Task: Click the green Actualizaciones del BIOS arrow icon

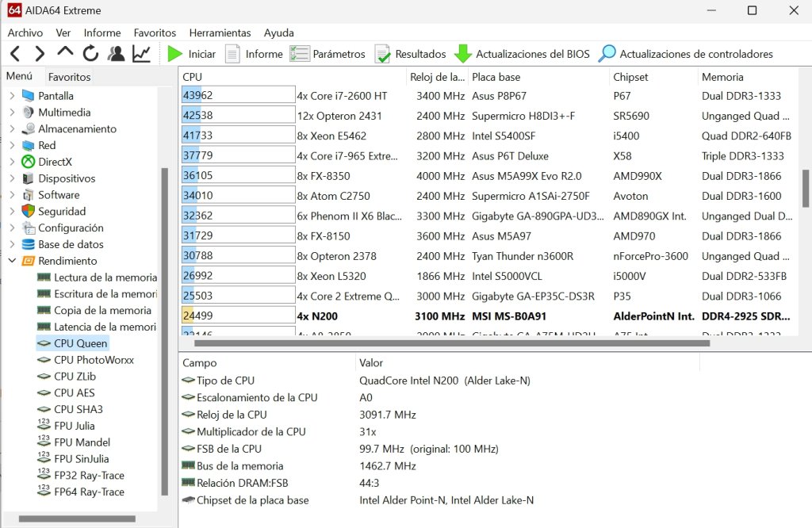Action: coord(463,54)
